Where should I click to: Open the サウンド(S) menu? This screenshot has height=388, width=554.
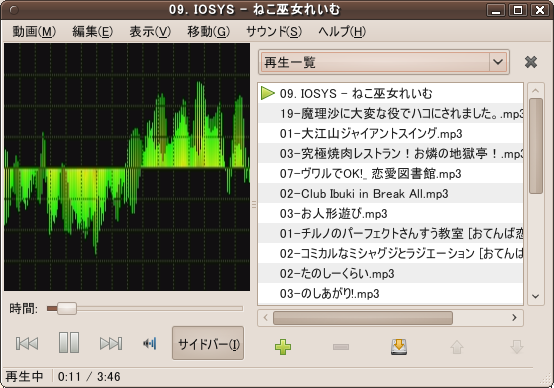coord(274,32)
